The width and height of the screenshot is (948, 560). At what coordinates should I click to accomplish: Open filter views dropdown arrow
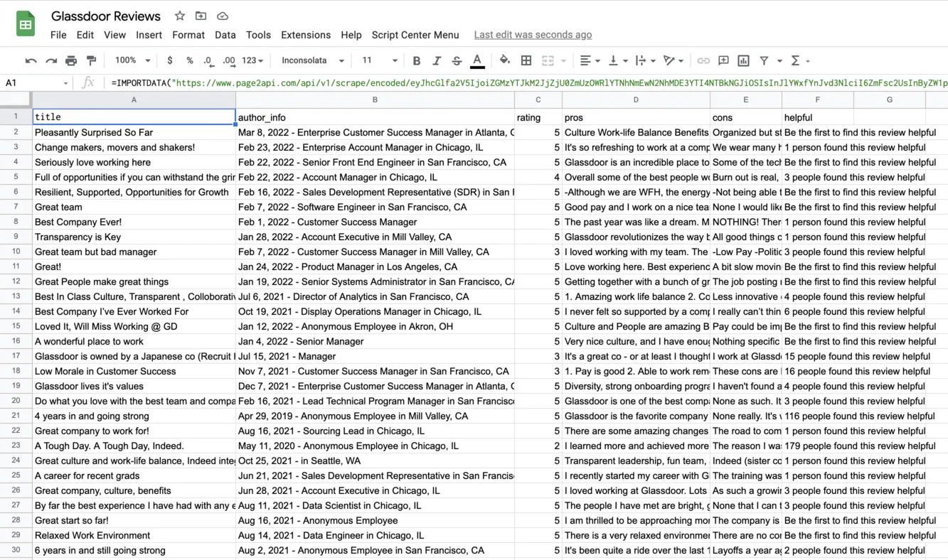[779, 60]
